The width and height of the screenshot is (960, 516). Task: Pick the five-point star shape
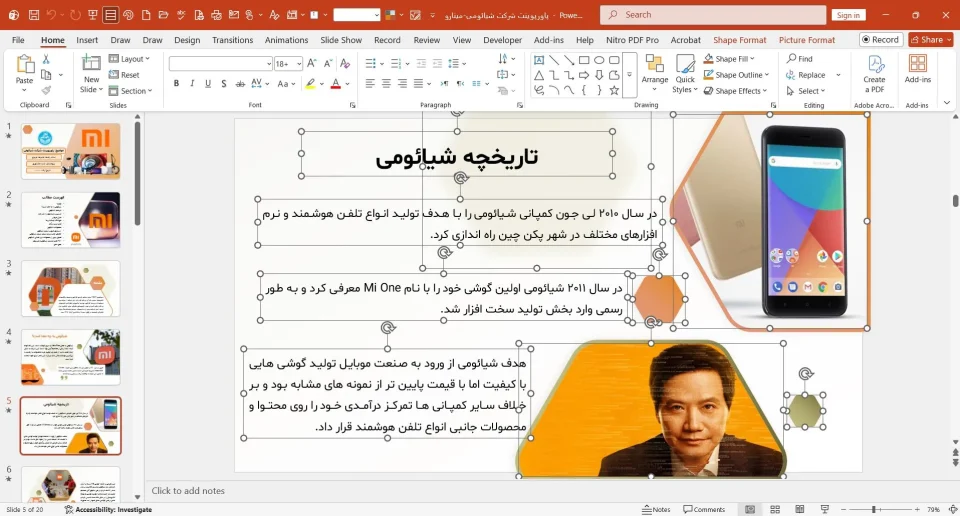point(614,91)
